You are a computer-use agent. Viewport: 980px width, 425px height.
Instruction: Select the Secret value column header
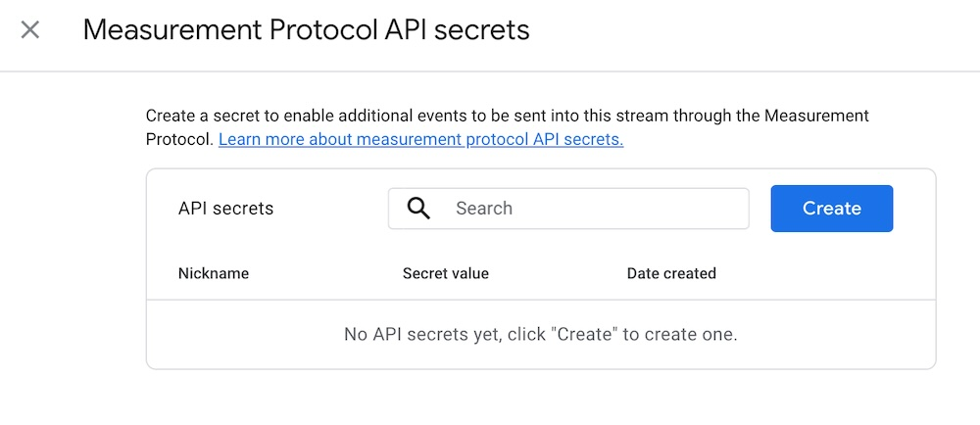point(445,273)
